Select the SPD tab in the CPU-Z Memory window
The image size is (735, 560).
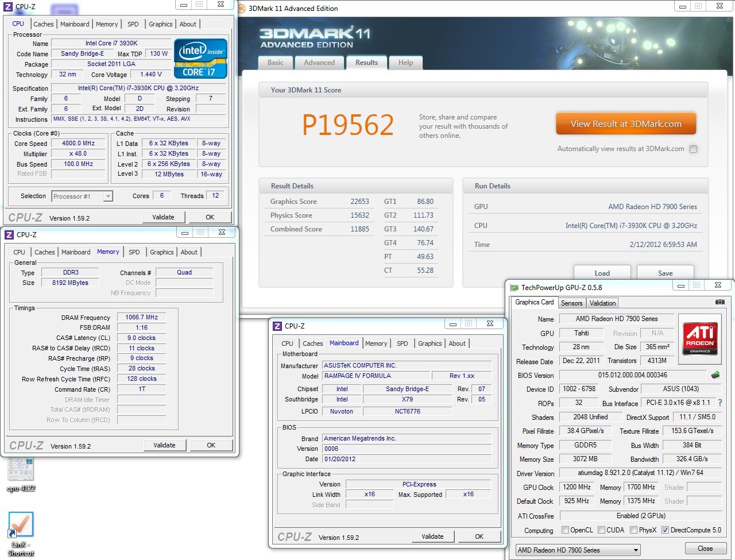[134, 252]
